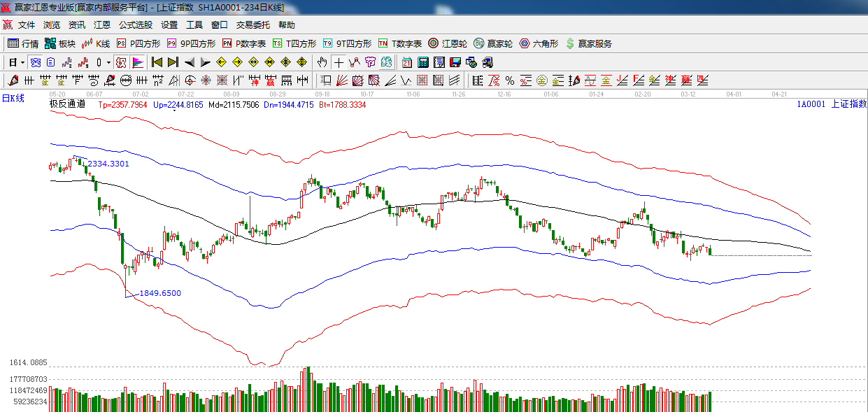Open the 公式选股 menu
868x412 pixels.
point(135,24)
